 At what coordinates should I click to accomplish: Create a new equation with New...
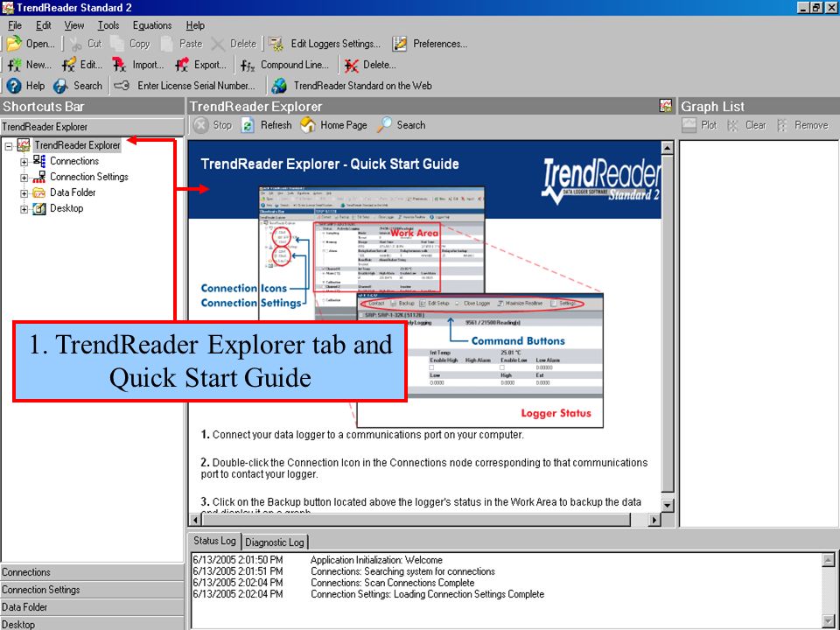click(30, 65)
